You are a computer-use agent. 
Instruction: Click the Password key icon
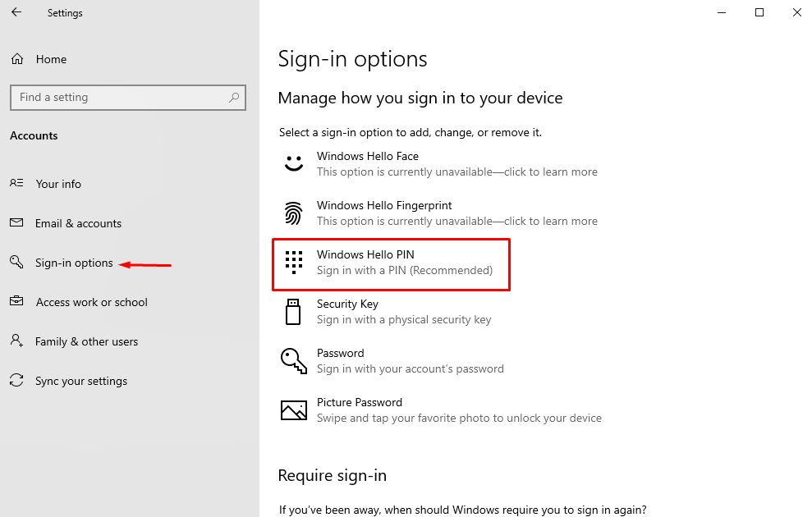click(293, 360)
